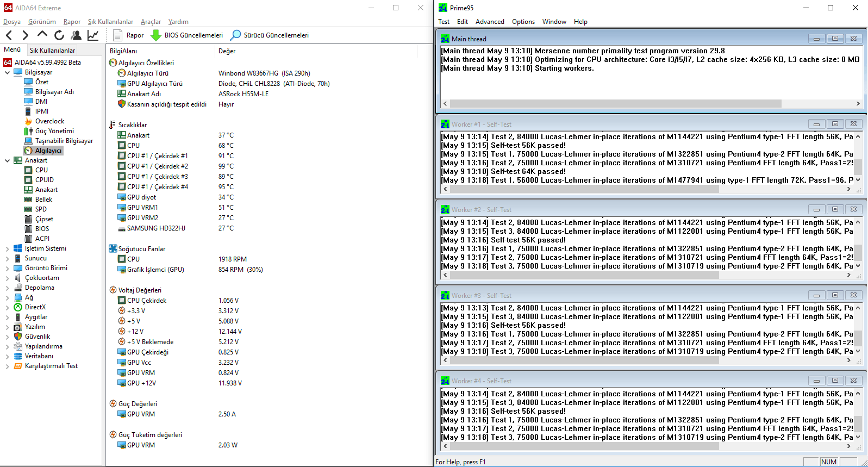Expand the Yazılım node
This screenshot has width=868, height=467.
click(x=7, y=327)
